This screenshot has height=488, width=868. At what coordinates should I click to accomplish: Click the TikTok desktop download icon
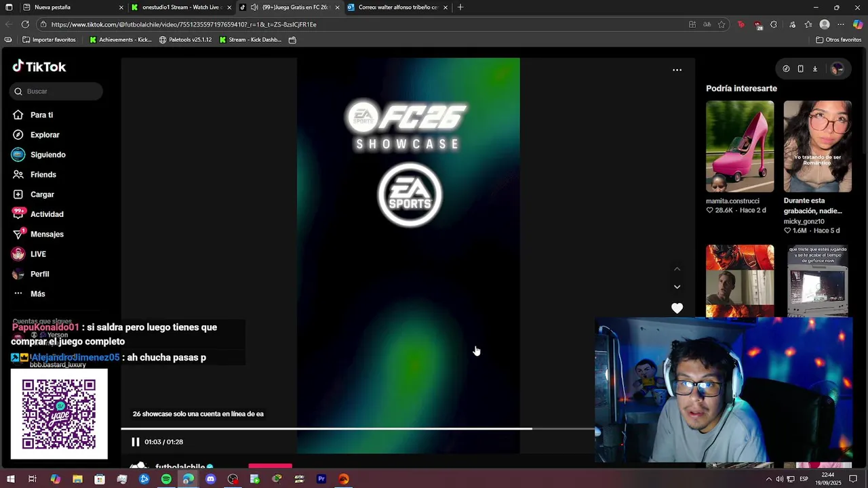[815, 68]
